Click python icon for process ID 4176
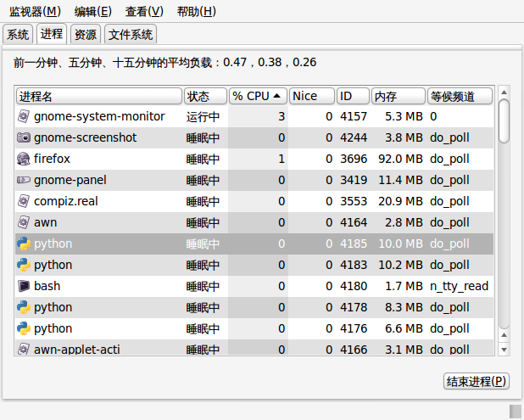This screenshot has height=420, width=524. (24, 328)
